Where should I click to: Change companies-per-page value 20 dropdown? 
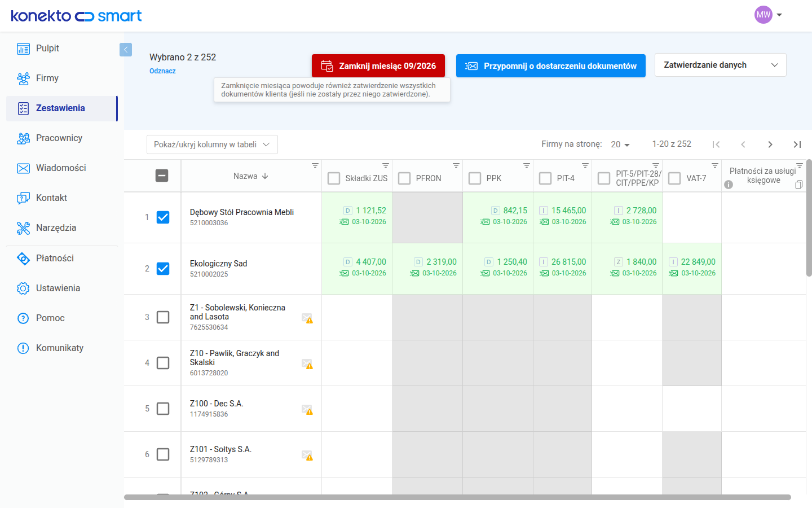click(x=620, y=144)
